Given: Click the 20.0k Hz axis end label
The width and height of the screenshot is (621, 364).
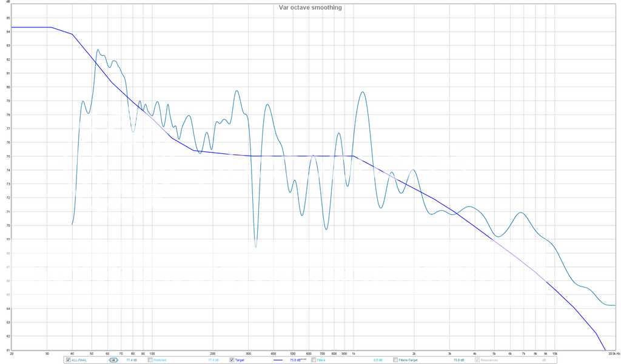Looking at the screenshot, I should (613, 353).
